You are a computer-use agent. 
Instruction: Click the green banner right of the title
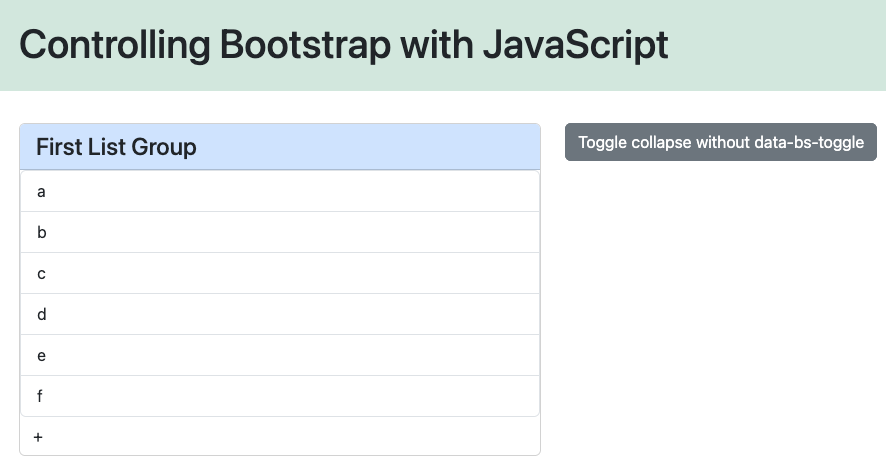pos(780,45)
